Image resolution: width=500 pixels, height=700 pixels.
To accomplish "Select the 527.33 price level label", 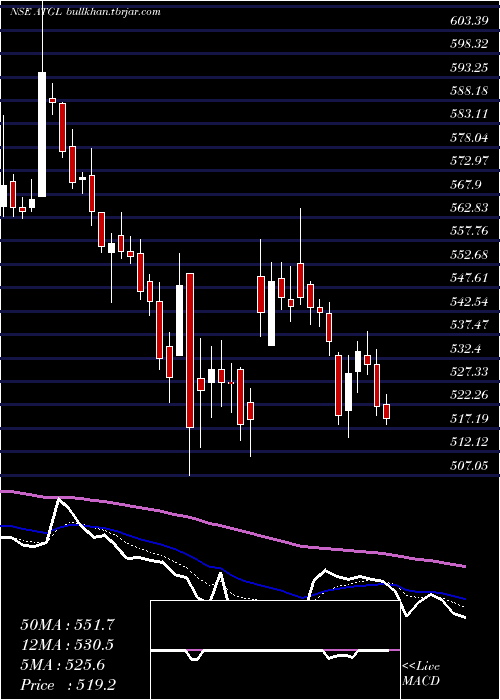I will (469, 371).
